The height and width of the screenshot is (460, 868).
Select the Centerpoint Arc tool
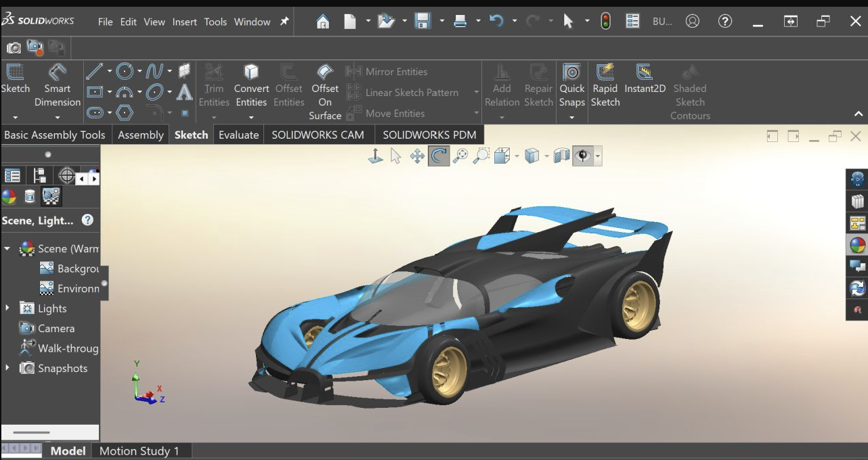125,92
